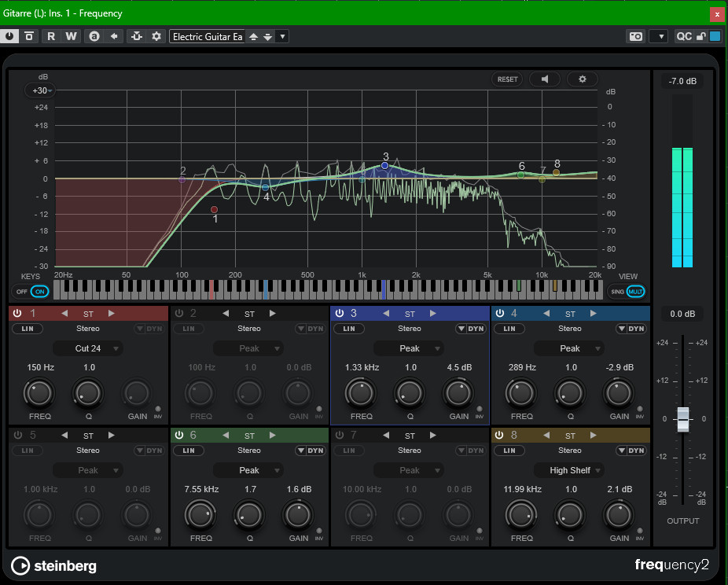Enable read automation R button
Screen dimensions: 728x585
51,36
